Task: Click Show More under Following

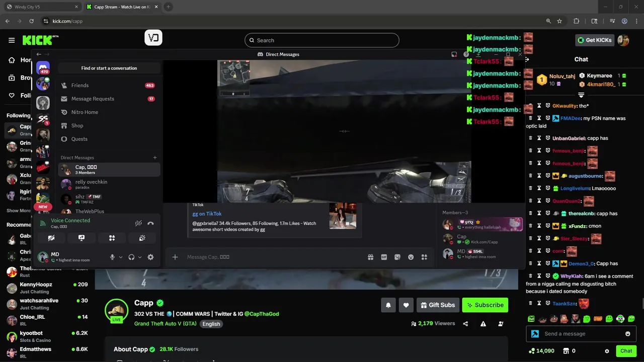Action: click(19, 211)
